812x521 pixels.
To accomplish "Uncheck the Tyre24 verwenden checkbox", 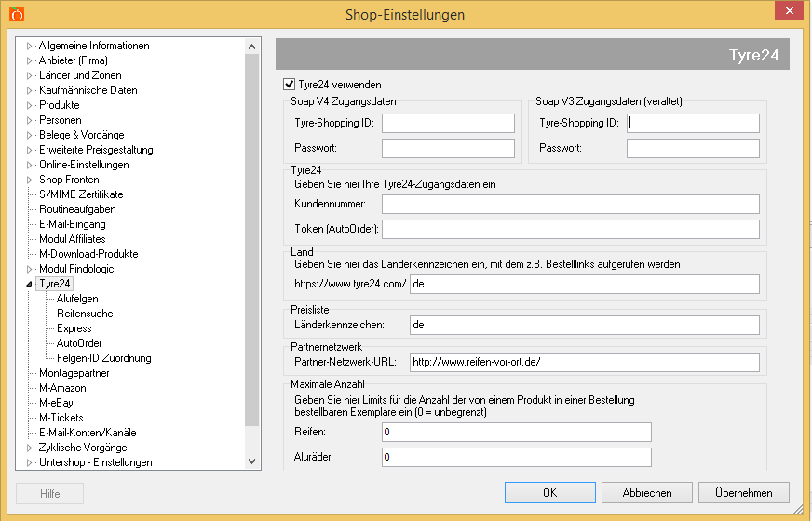I will pos(289,84).
